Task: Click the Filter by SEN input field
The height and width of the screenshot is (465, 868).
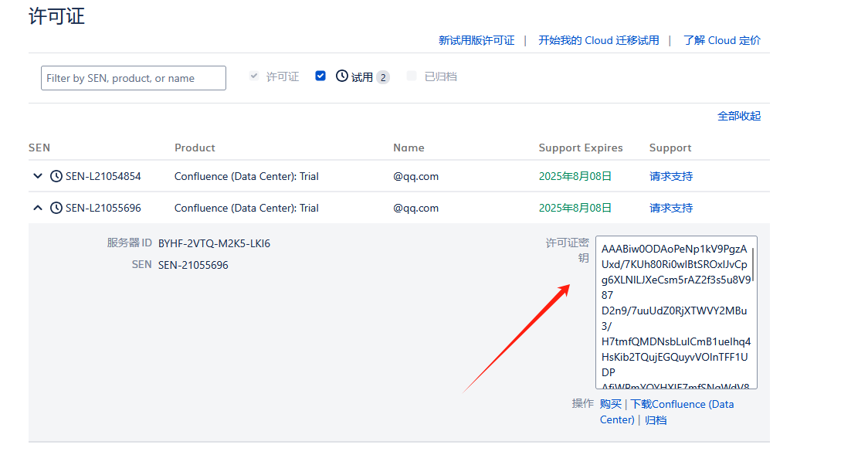Action: click(x=134, y=78)
